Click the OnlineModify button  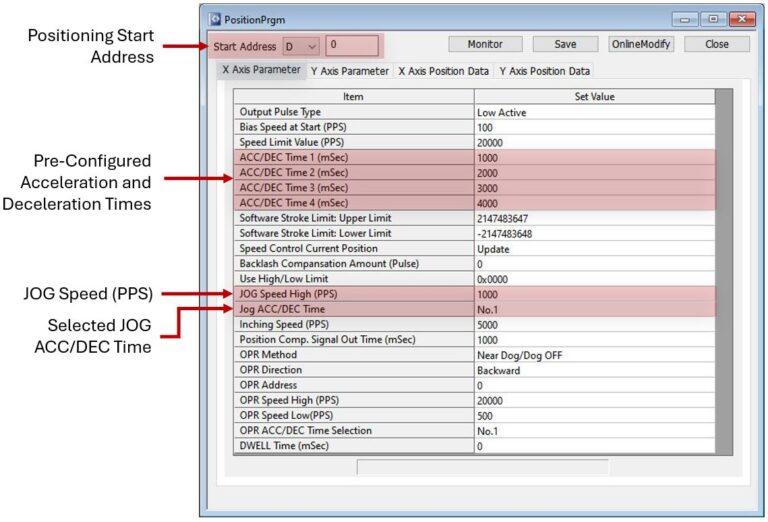pyautogui.click(x=641, y=44)
